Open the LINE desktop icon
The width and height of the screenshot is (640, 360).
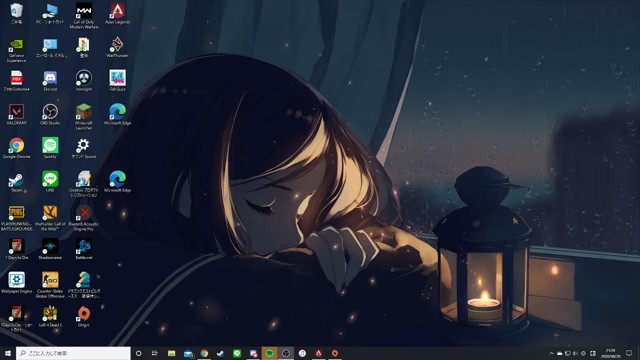tap(50, 182)
